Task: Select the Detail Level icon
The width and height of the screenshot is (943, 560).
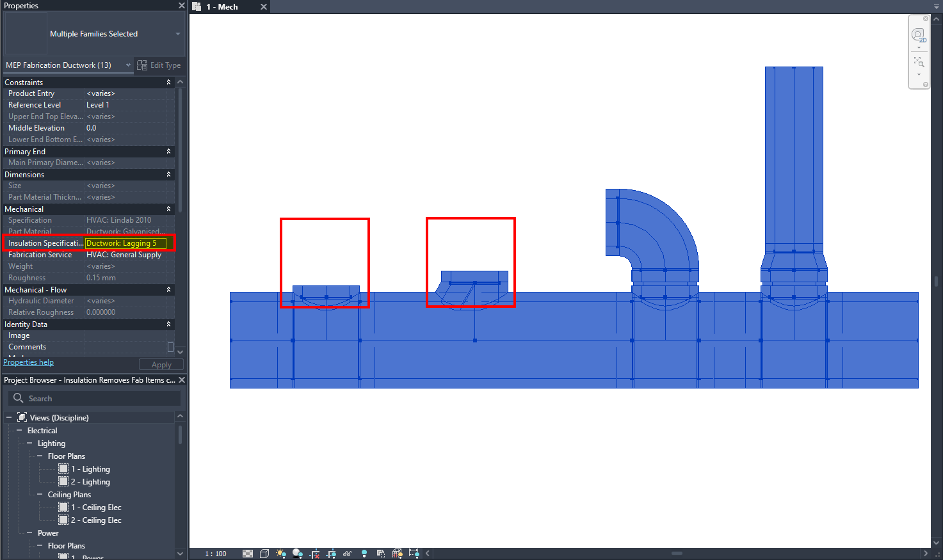Action: 248,553
